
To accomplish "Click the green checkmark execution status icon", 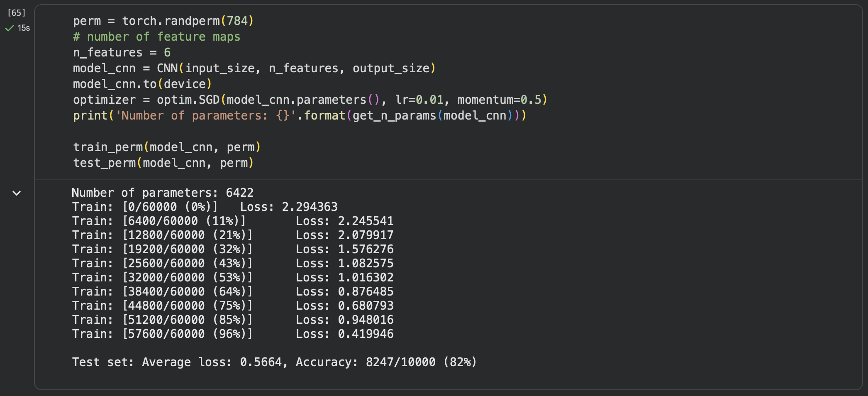I will pos(9,28).
